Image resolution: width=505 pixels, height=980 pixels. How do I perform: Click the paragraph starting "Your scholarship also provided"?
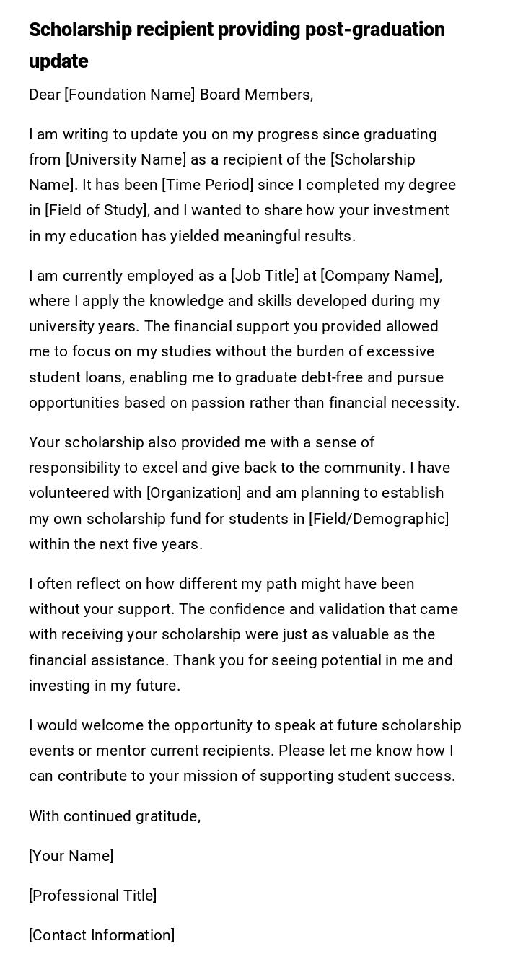click(x=240, y=493)
